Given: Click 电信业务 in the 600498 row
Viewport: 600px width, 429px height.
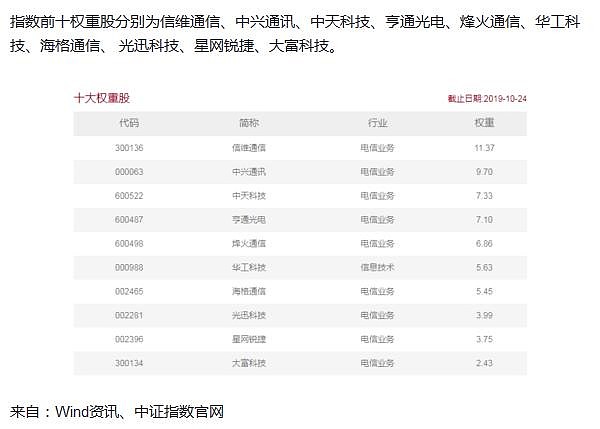Looking at the screenshot, I should (377, 244).
